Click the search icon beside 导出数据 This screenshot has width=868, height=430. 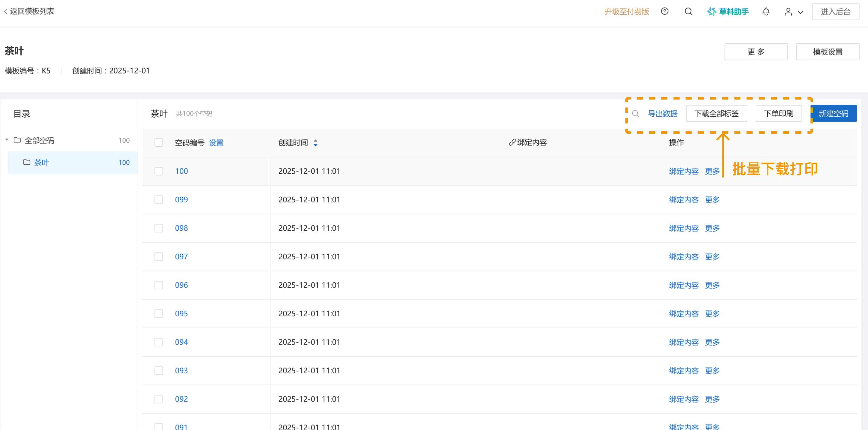click(x=635, y=114)
